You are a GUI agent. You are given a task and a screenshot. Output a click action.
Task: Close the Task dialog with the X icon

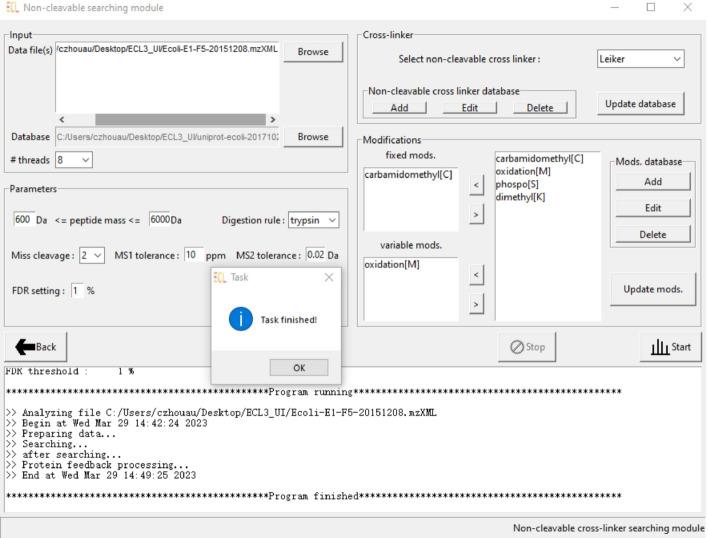(329, 277)
